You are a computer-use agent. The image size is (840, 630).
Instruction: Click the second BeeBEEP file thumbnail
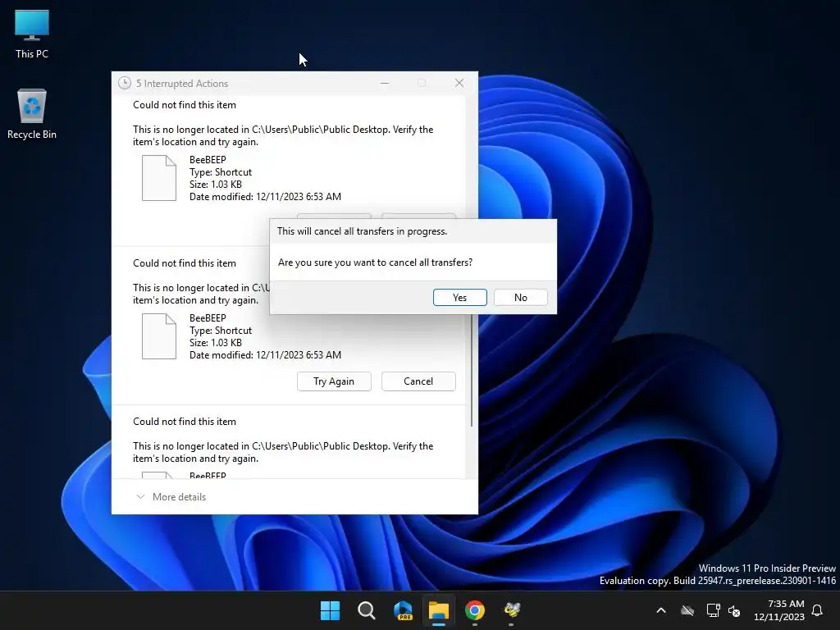click(159, 336)
